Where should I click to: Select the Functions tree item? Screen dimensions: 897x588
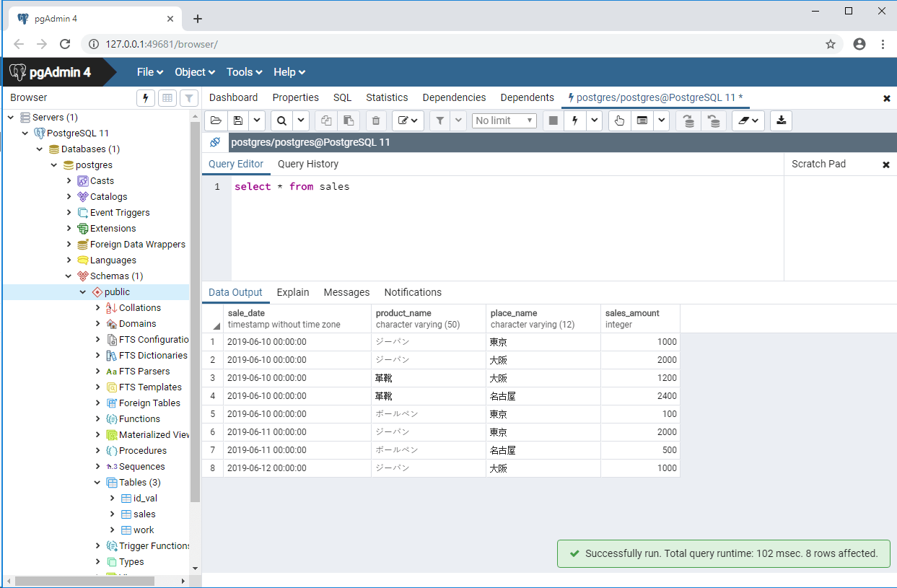click(139, 418)
